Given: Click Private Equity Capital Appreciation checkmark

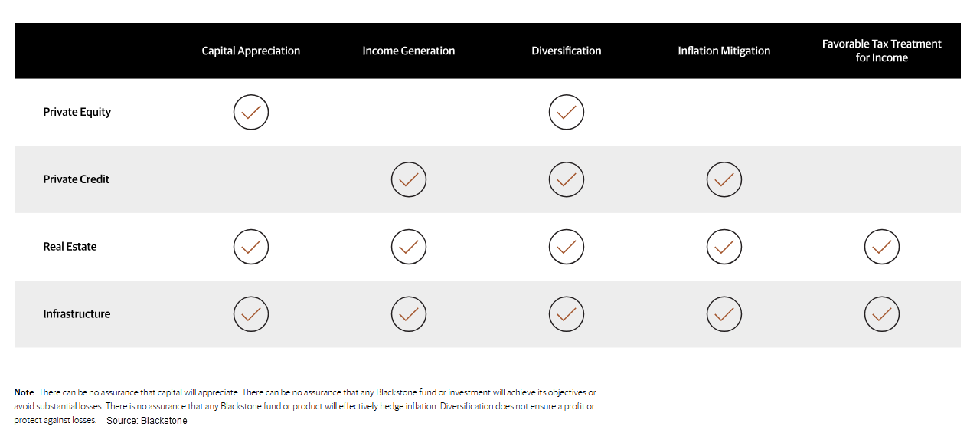Looking at the screenshot, I should (x=251, y=112).
